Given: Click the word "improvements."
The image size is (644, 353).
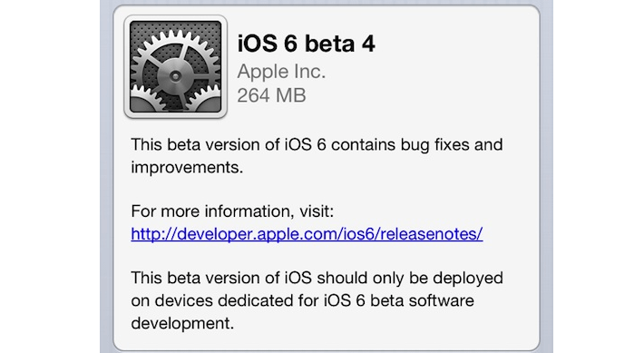Looking at the screenshot, I should coord(187,168).
